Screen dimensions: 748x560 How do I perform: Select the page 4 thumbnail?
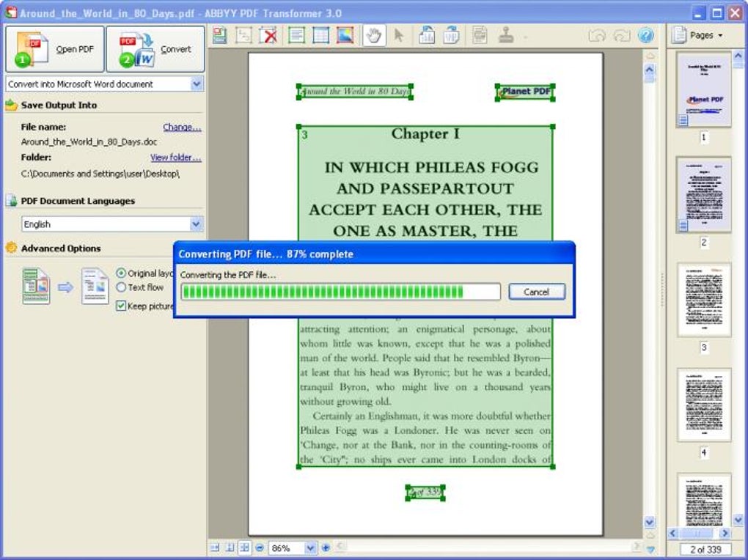[704, 405]
